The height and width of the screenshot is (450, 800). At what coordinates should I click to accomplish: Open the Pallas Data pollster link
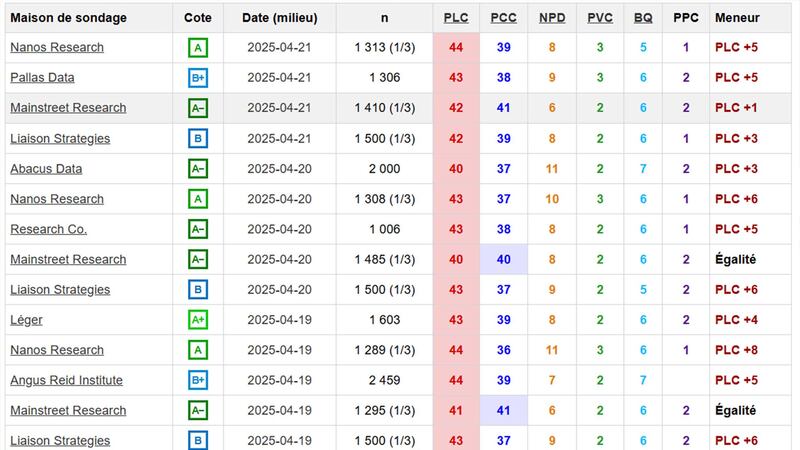point(42,78)
